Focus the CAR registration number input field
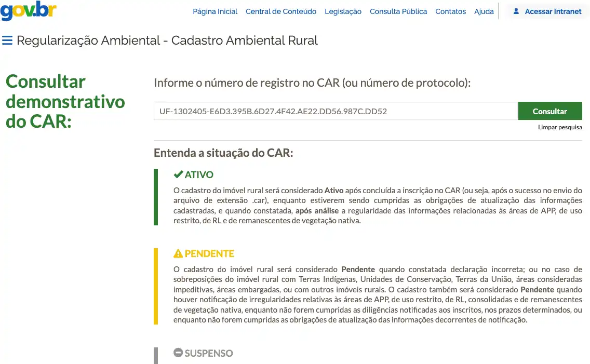The height and width of the screenshot is (364, 590). coord(336,111)
